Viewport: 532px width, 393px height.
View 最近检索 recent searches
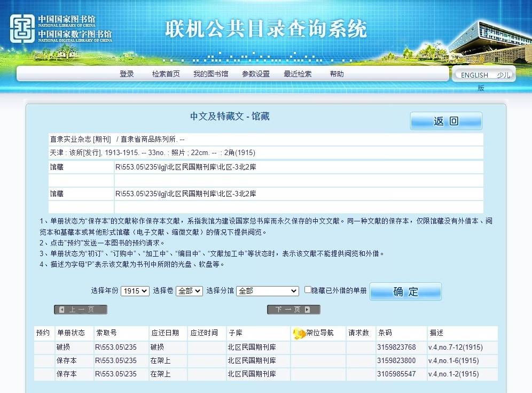click(298, 74)
